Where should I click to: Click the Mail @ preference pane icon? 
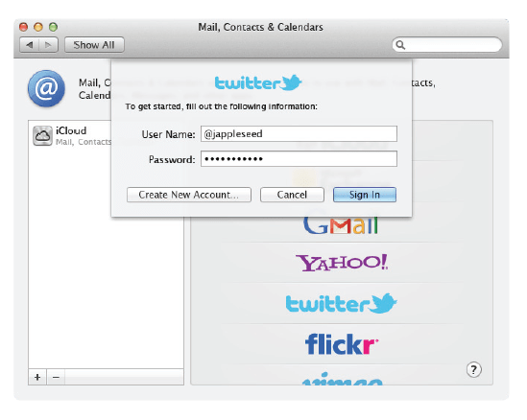pyautogui.click(x=46, y=88)
